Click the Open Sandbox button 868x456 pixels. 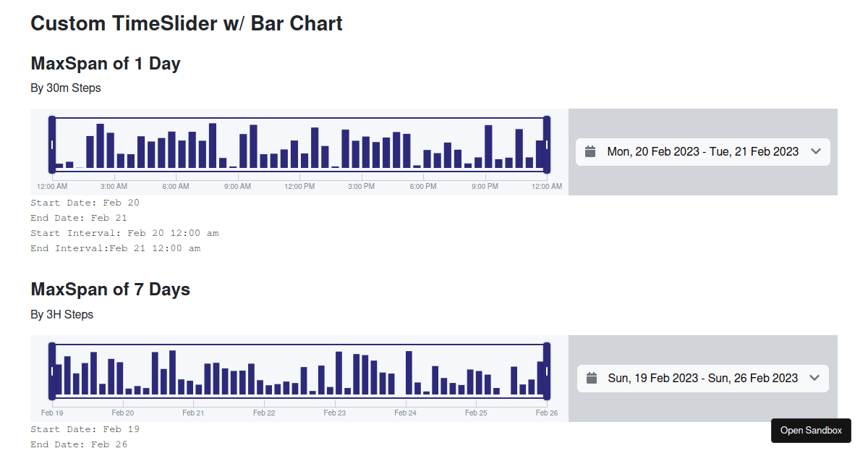point(811,431)
